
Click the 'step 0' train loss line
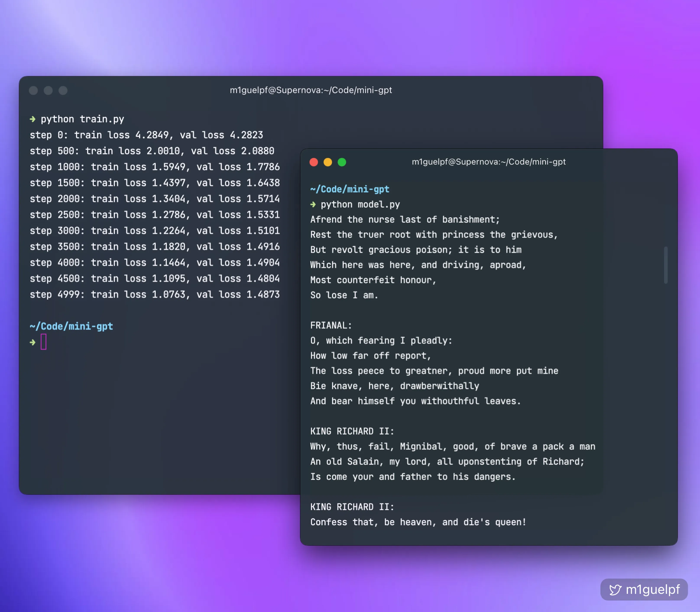click(146, 135)
